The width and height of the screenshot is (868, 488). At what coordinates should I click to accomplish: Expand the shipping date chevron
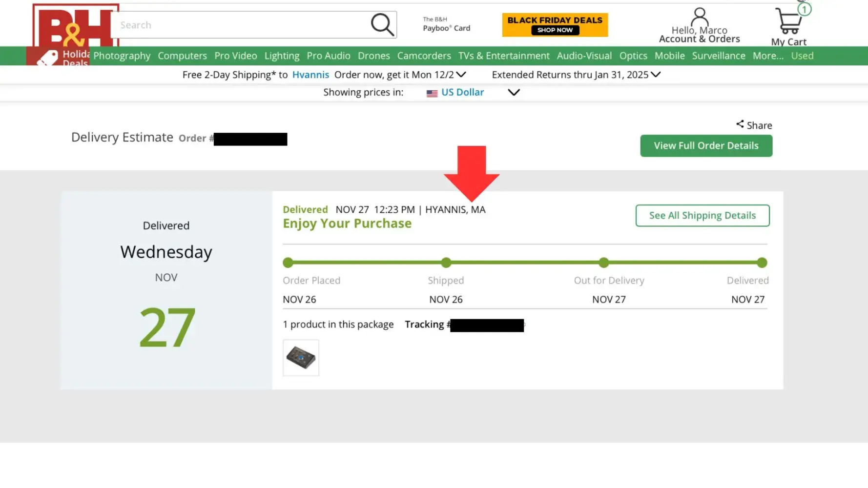click(461, 75)
